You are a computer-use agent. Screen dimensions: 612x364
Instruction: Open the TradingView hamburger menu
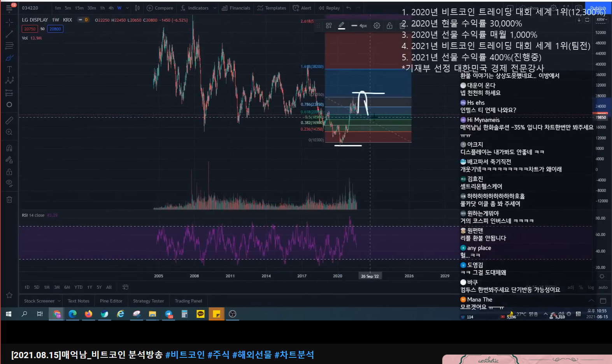[9, 8]
